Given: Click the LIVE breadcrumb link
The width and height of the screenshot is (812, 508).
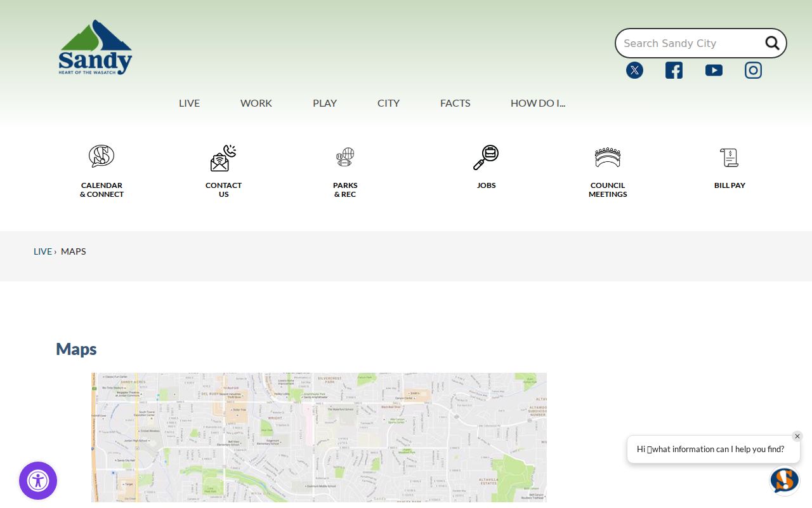Looking at the screenshot, I should tap(43, 251).
